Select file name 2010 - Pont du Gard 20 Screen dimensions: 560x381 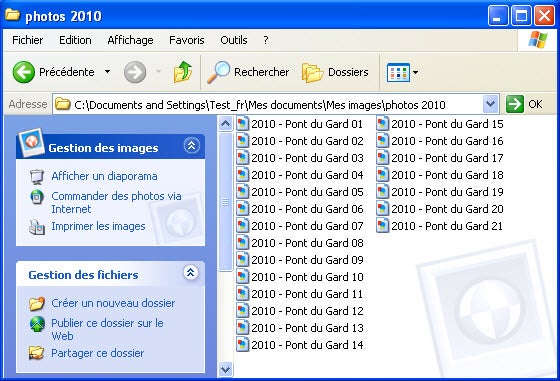(x=447, y=209)
